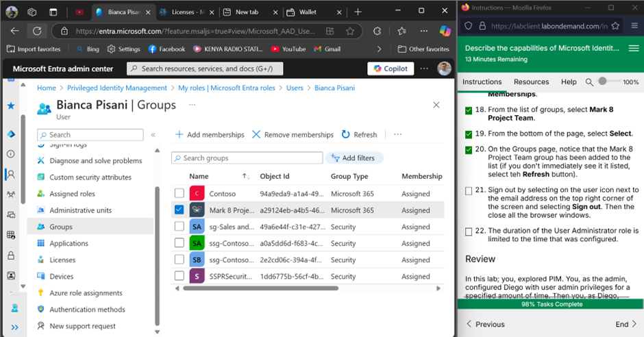Click the Edge back navigation arrow
This screenshot has width=644, height=337.
click(x=15, y=31)
